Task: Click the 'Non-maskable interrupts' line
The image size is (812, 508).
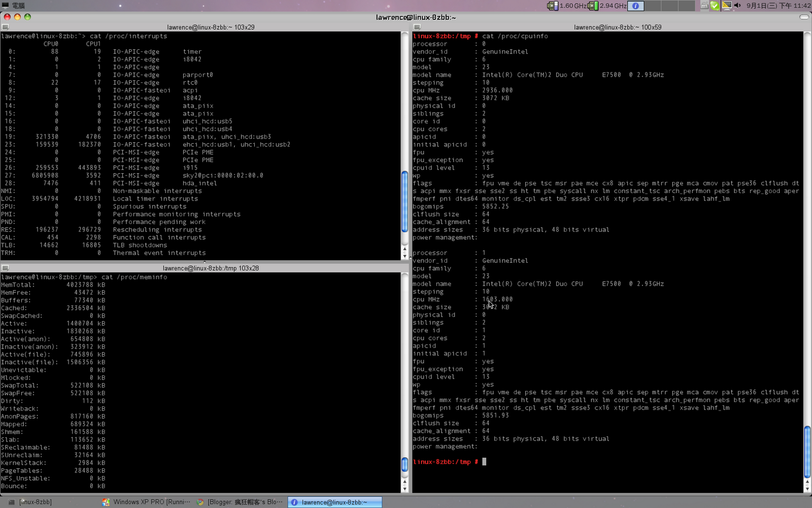Action: point(157,191)
